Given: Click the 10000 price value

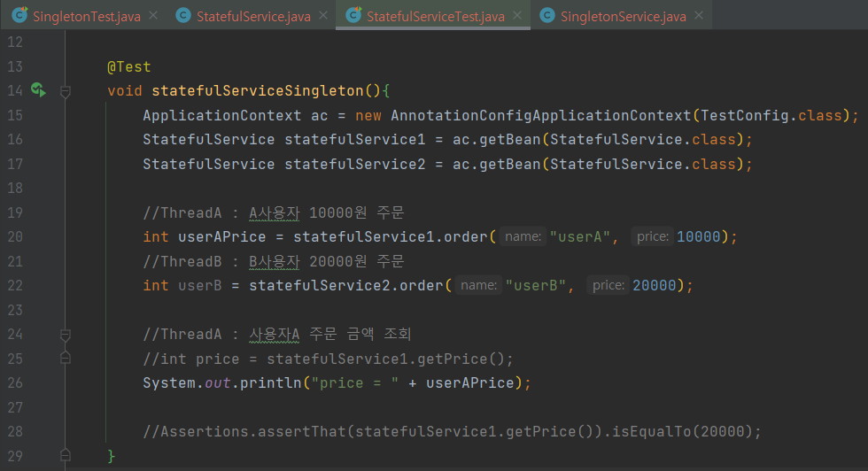Looking at the screenshot, I should pos(699,237).
